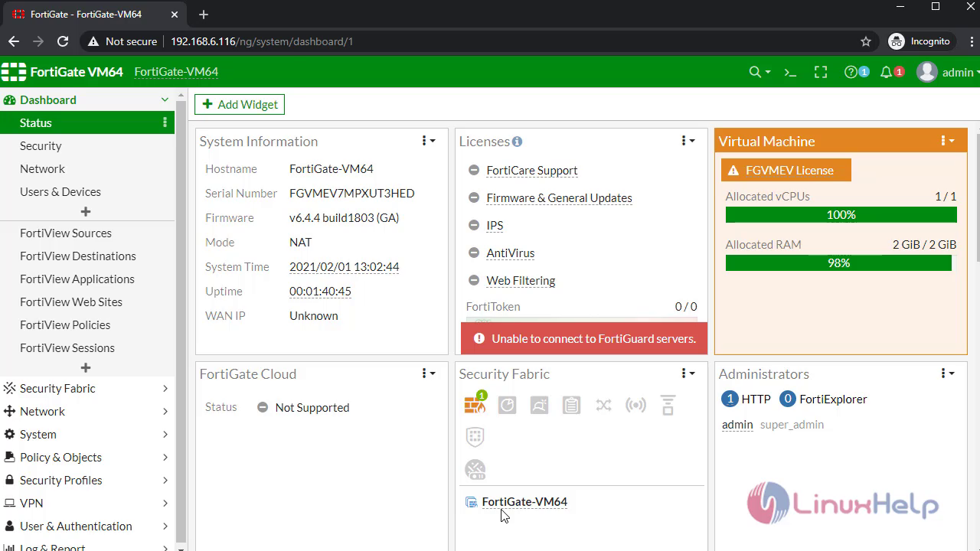Open the CLI console icon
Screen dimensions: 980x551
pos(790,72)
